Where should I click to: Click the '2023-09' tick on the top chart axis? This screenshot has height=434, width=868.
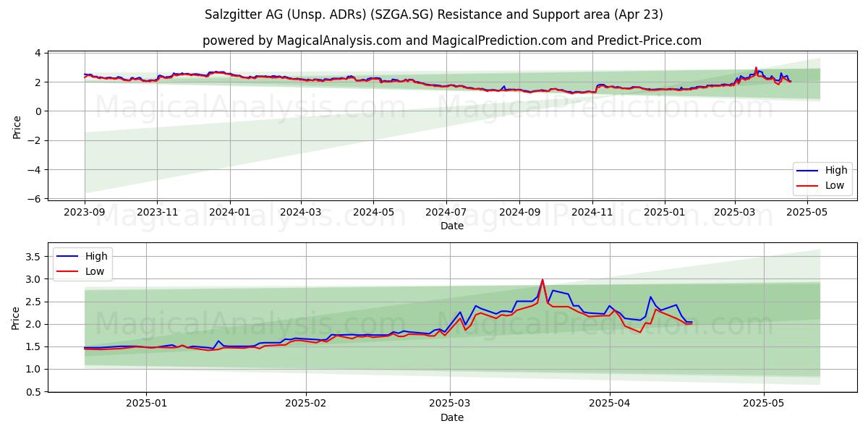coord(85,213)
